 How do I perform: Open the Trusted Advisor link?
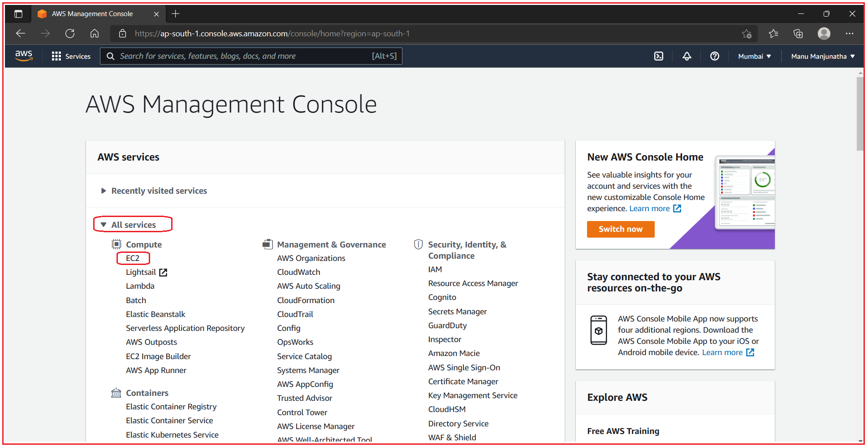304,398
